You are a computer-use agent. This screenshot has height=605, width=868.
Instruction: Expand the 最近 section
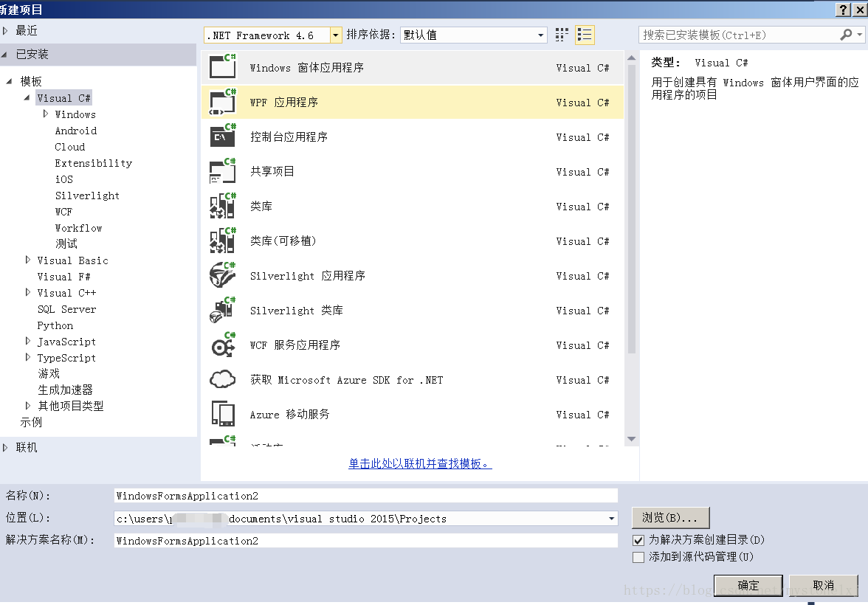(6, 30)
